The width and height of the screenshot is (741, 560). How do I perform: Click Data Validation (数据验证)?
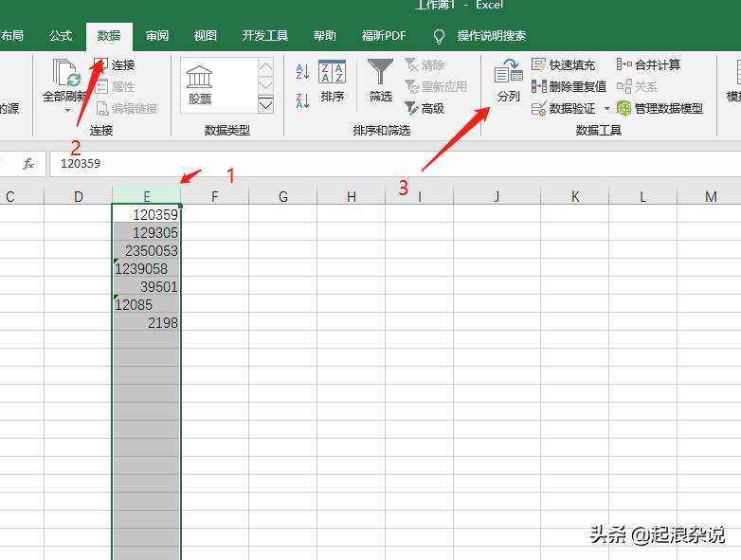point(563,109)
